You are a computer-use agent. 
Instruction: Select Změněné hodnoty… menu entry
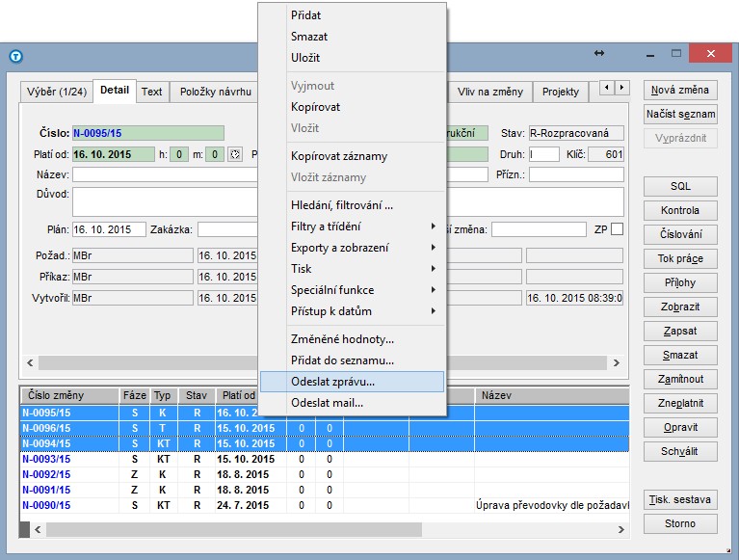click(x=352, y=339)
